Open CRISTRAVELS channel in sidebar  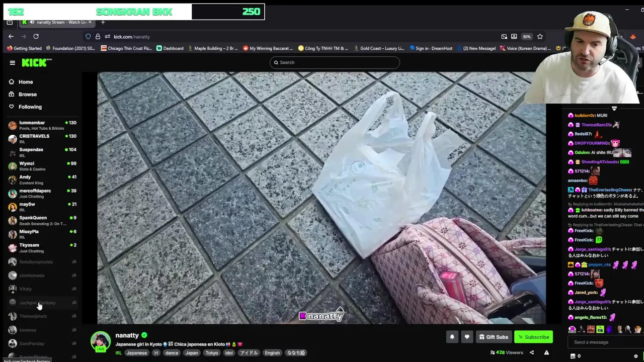[x=42, y=139]
